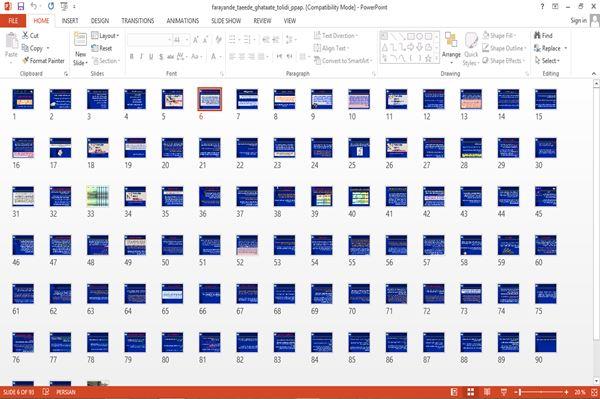This screenshot has width=600, height=399.
Task: Select slide 90 thumbnail
Action: [546, 342]
